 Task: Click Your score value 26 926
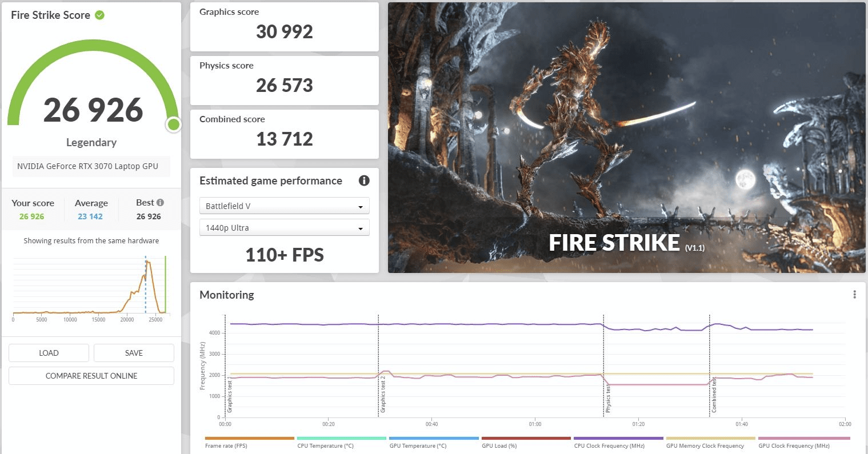tap(31, 216)
